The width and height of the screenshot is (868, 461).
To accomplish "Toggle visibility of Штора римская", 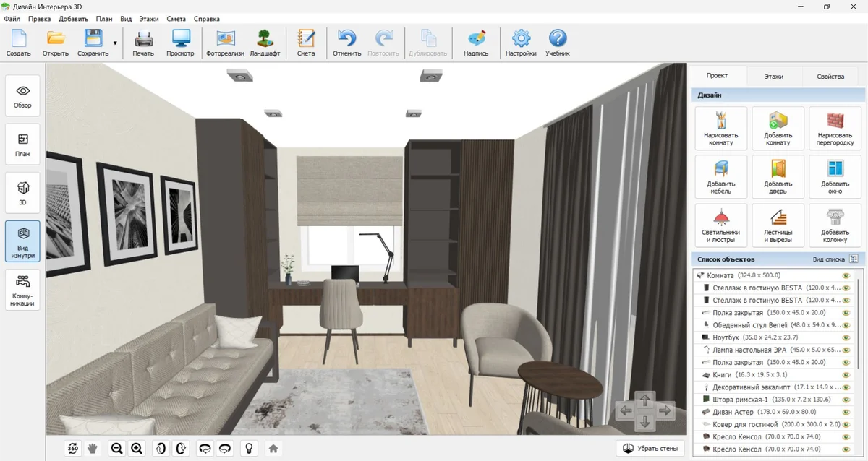I will coord(844,399).
